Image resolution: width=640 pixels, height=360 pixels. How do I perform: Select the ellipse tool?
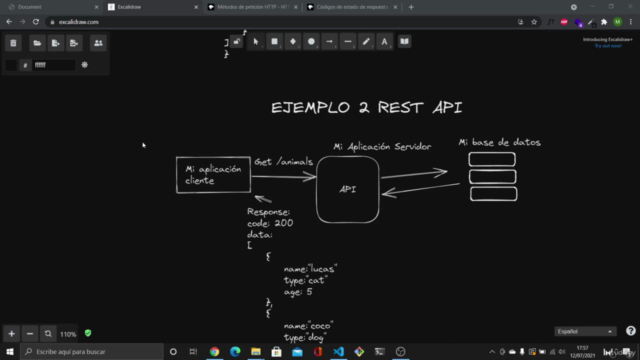pyautogui.click(x=311, y=42)
